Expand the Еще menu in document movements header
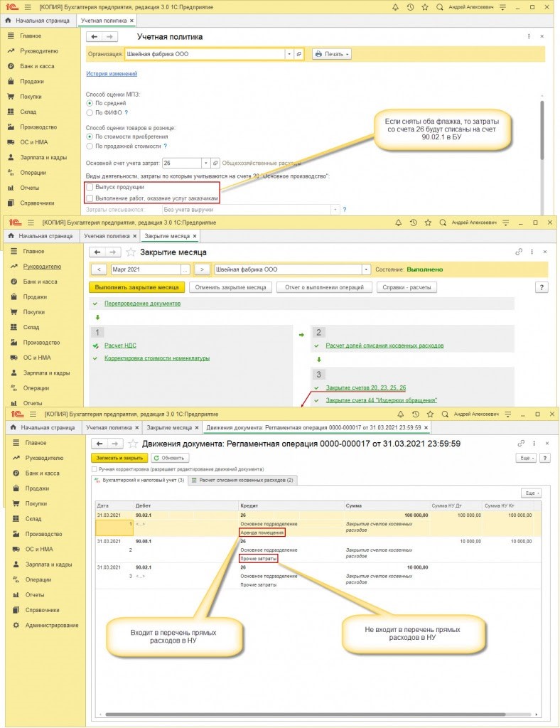Screen dimensions: 560x728 click(x=526, y=458)
